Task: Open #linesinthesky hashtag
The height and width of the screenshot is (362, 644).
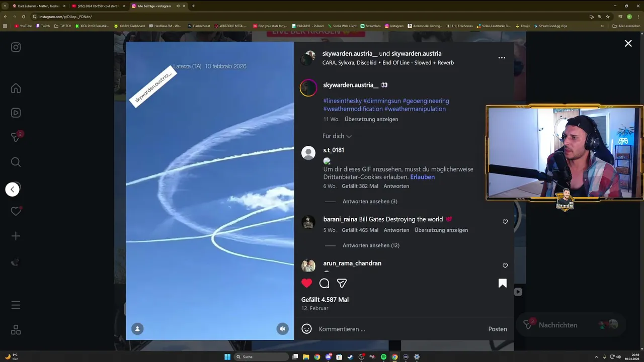Action: (342, 101)
